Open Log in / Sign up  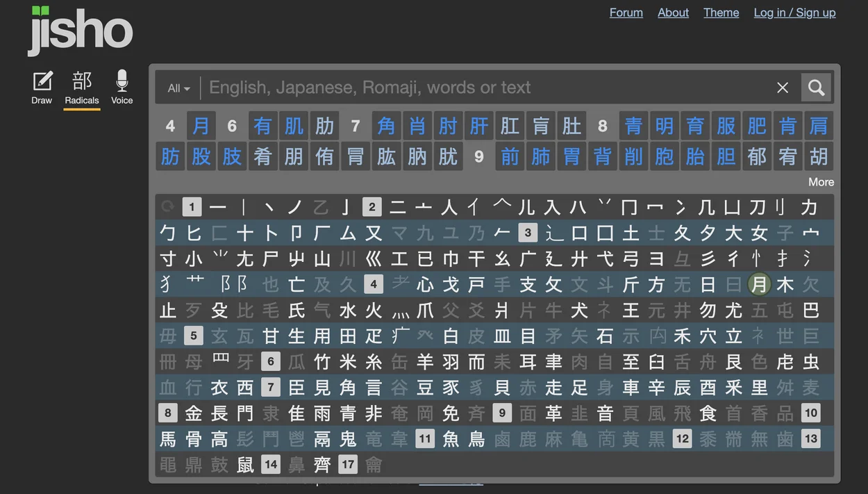coord(794,13)
